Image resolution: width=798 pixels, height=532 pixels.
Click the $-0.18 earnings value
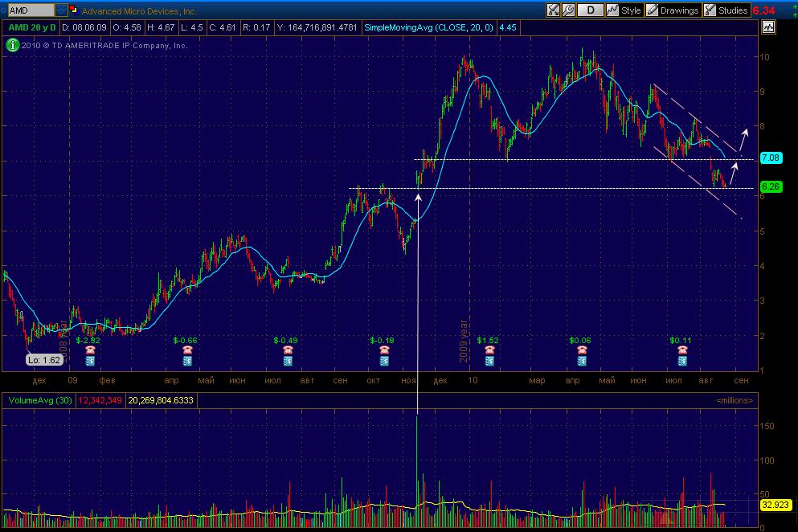[x=383, y=340]
